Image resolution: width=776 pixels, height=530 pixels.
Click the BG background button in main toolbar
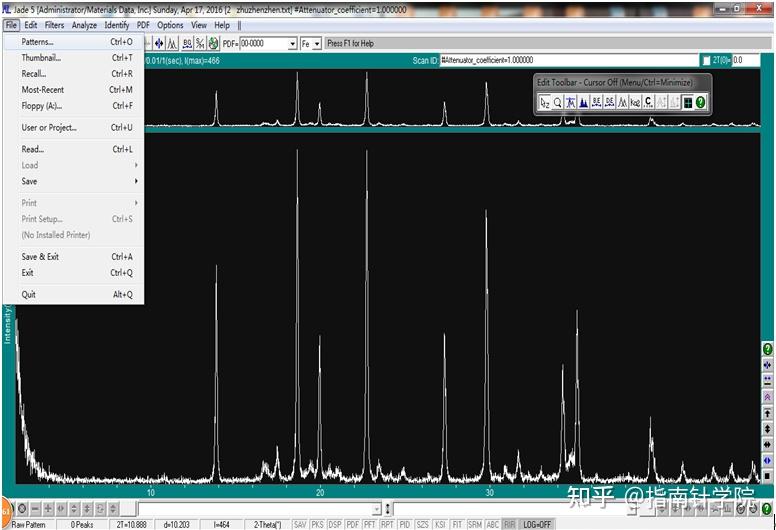[187, 44]
